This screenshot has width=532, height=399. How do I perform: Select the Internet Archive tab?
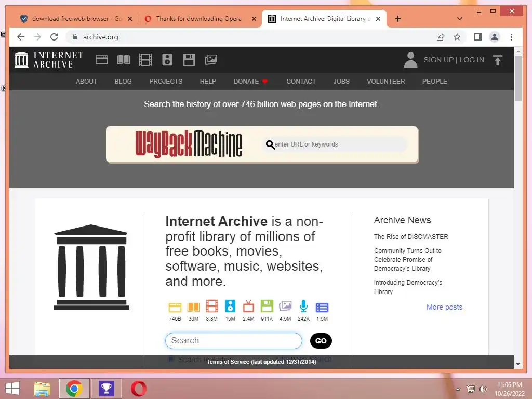click(324, 19)
